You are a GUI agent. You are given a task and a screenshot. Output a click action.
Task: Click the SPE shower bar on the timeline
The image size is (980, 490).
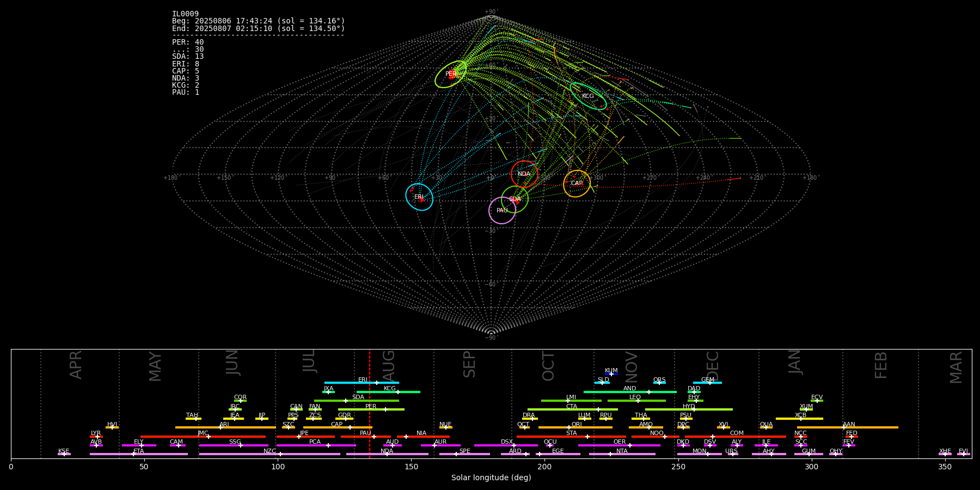point(464,454)
